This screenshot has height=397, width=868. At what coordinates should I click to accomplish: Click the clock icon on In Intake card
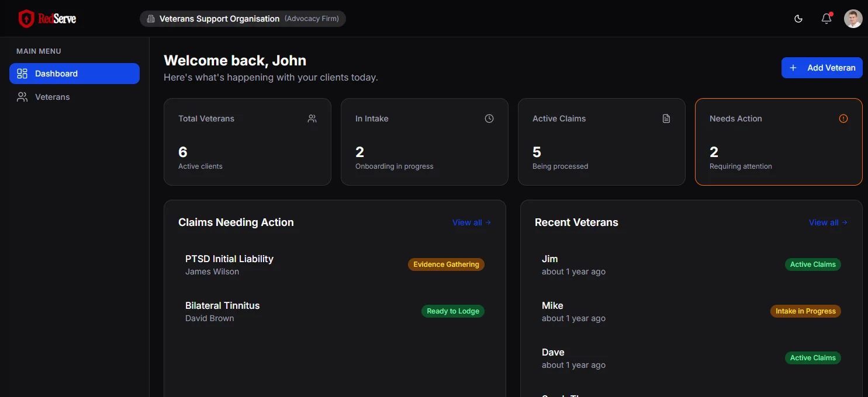point(489,119)
